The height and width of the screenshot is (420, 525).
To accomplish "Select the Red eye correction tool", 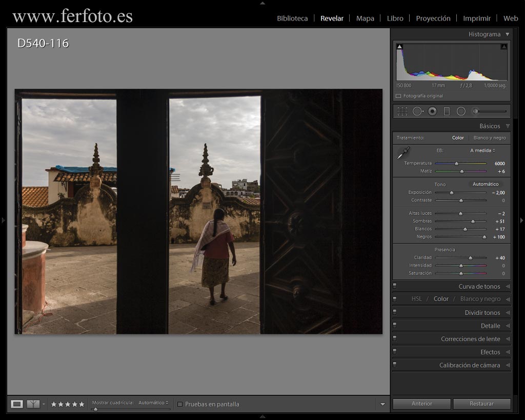I will tap(432, 111).
